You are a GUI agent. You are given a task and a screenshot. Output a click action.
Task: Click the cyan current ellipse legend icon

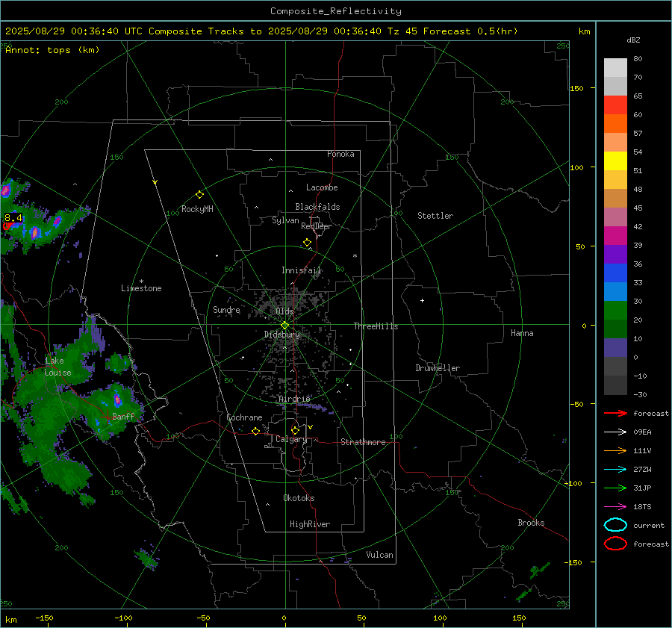[x=615, y=525]
